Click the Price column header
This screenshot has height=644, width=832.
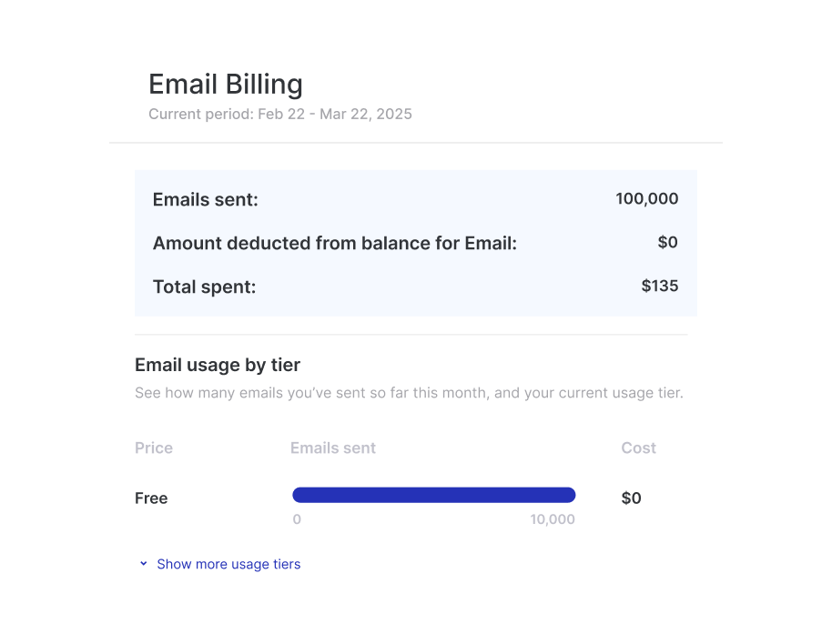[x=154, y=448]
